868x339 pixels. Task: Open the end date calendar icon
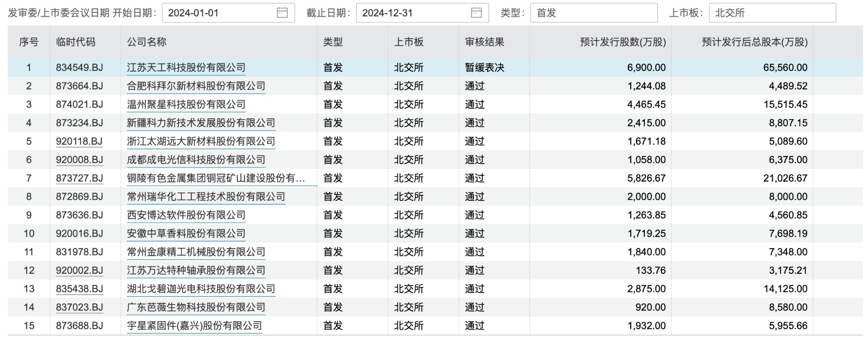click(x=476, y=13)
